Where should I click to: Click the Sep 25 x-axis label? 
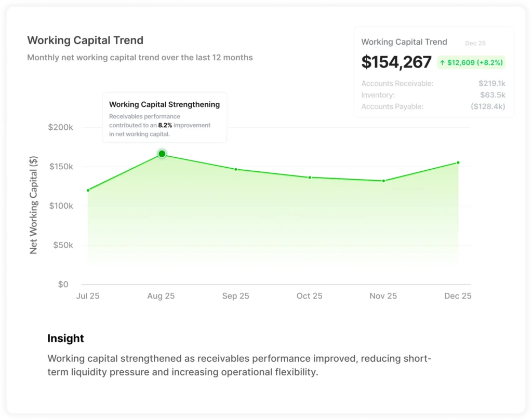pyautogui.click(x=235, y=296)
